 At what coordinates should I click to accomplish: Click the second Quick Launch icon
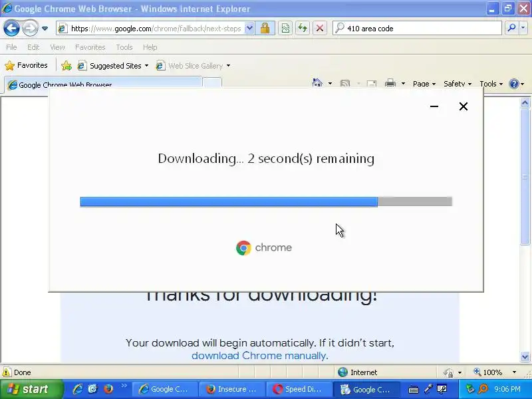(93, 389)
